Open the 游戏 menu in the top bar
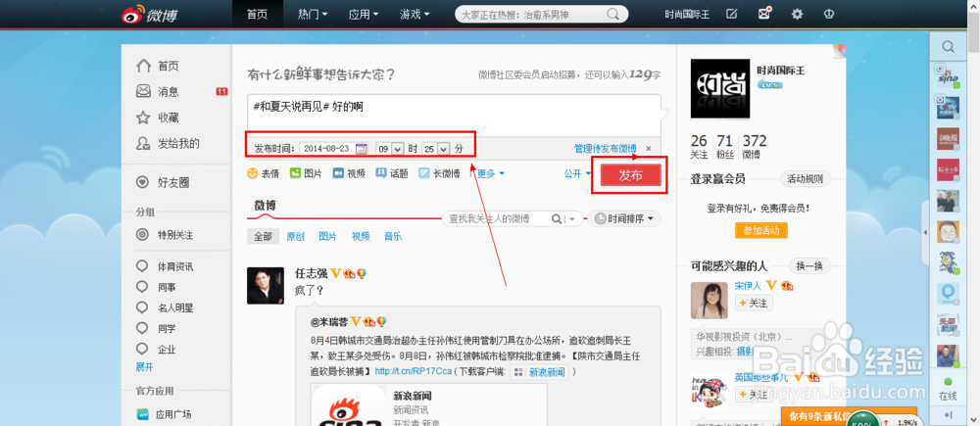Image resolution: width=980 pixels, height=426 pixels. pyautogui.click(x=415, y=14)
